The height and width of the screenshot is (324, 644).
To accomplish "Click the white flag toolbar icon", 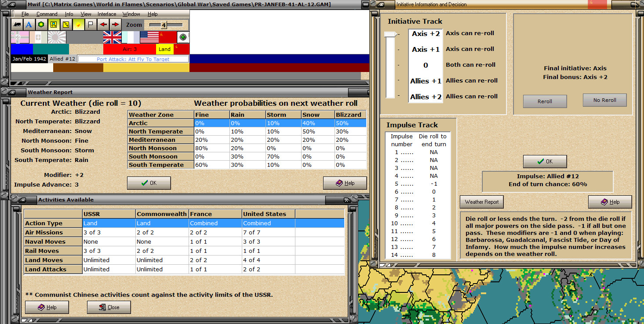I will click(x=91, y=25).
